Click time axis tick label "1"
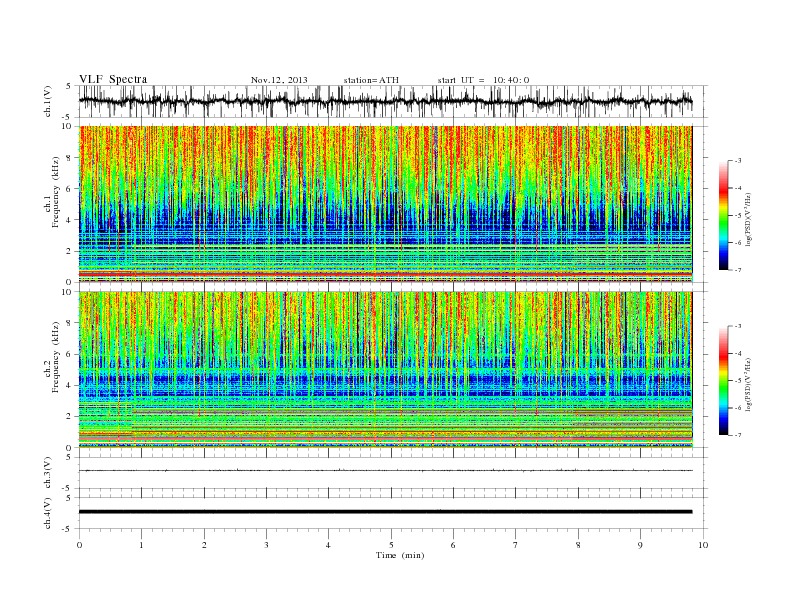This screenshot has width=792, height=612. 142,545
